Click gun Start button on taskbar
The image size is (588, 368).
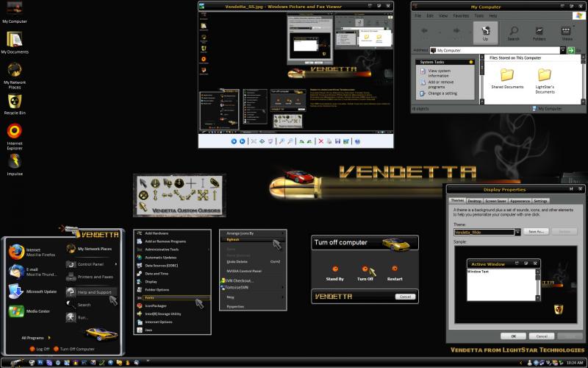(16, 363)
